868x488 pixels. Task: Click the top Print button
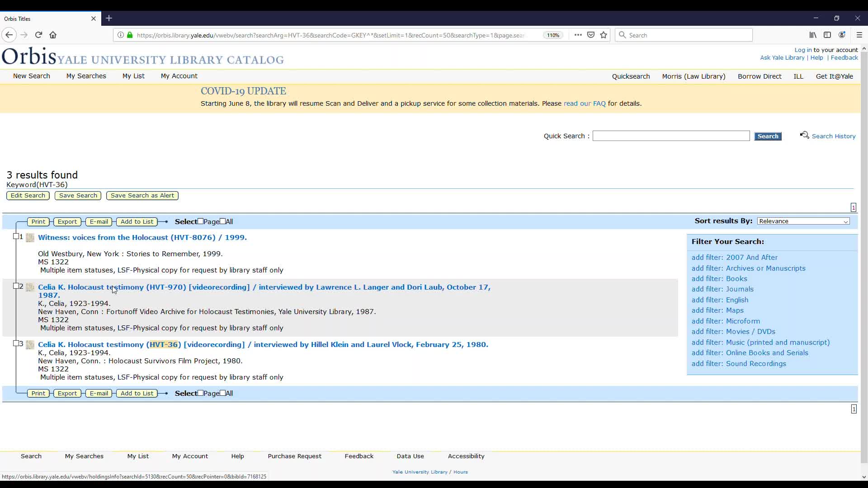[38, 222]
